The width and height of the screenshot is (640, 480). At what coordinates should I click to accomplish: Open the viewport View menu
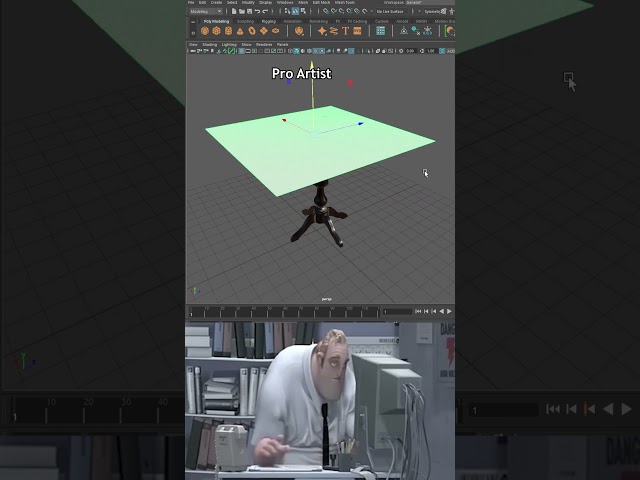tap(193, 44)
